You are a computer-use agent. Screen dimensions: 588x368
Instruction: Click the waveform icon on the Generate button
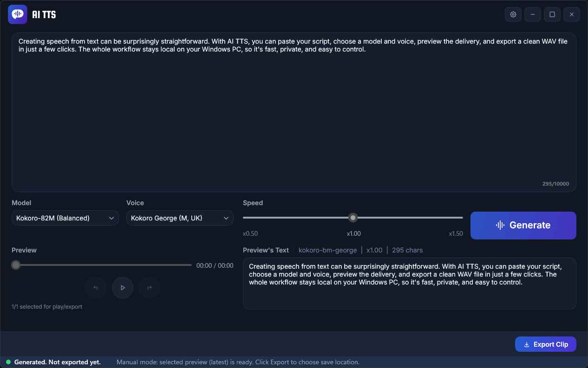pos(499,225)
